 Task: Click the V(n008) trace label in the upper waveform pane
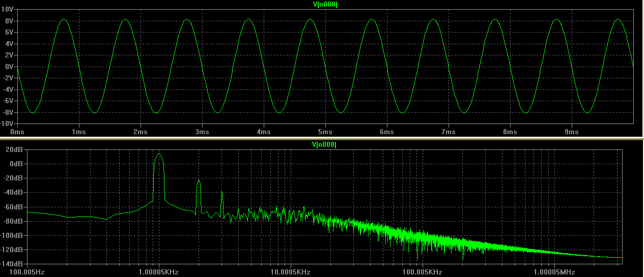click(x=325, y=5)
